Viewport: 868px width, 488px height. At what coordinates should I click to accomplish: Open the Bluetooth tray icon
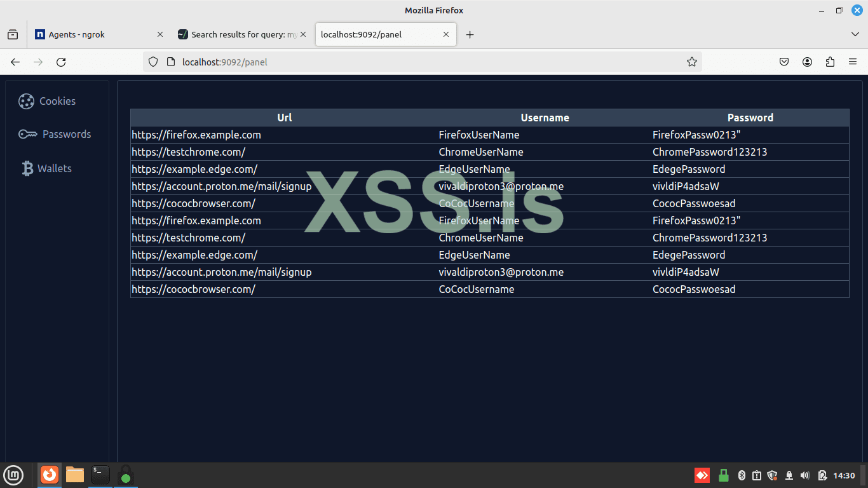[741, 475]
